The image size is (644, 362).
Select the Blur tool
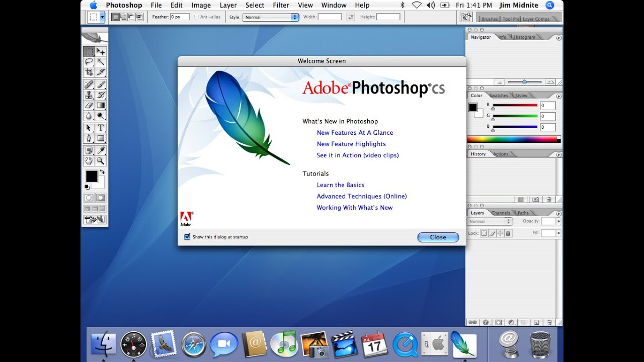[x=89, y=116]
